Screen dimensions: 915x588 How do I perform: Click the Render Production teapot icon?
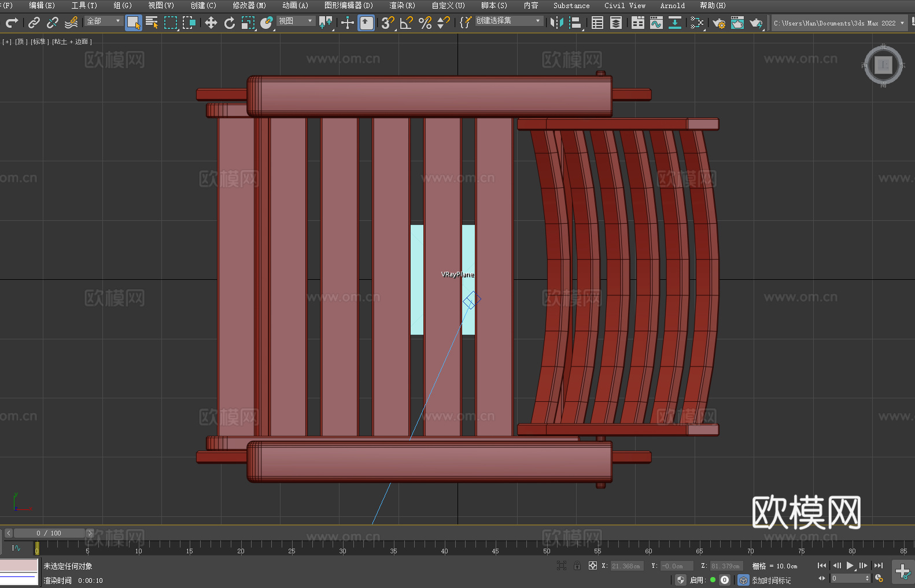pyautogui.click(x=756, y=23)
